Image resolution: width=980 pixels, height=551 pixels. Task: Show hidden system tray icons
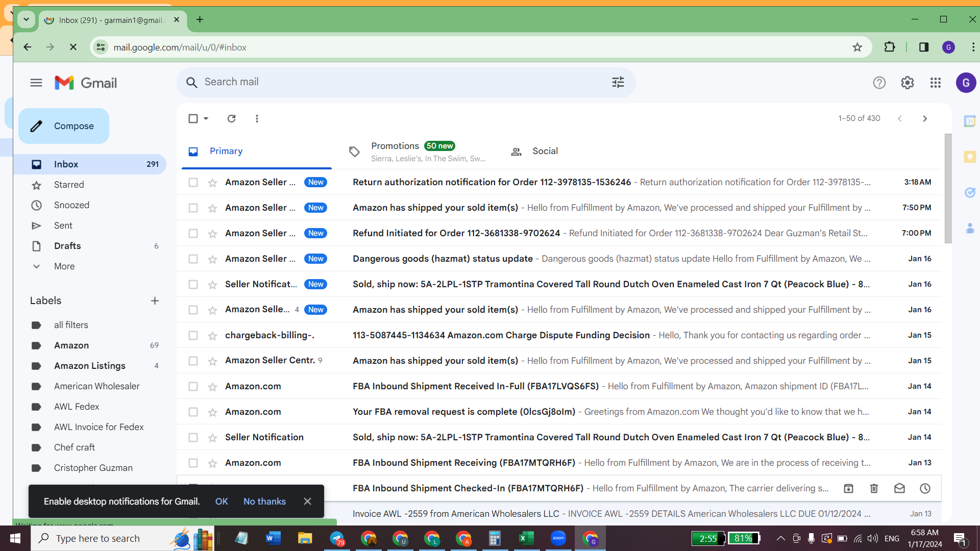[780, 538]
